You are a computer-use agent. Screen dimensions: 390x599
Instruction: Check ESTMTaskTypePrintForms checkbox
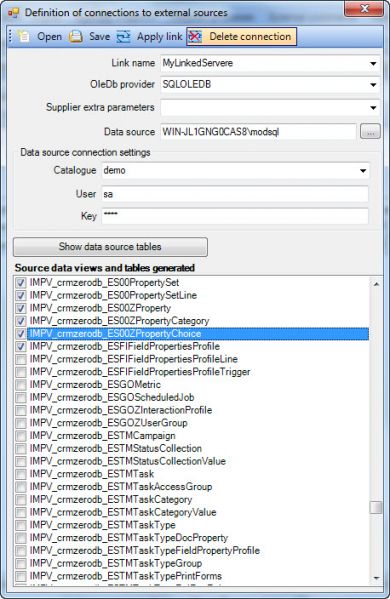pos(21,576)
